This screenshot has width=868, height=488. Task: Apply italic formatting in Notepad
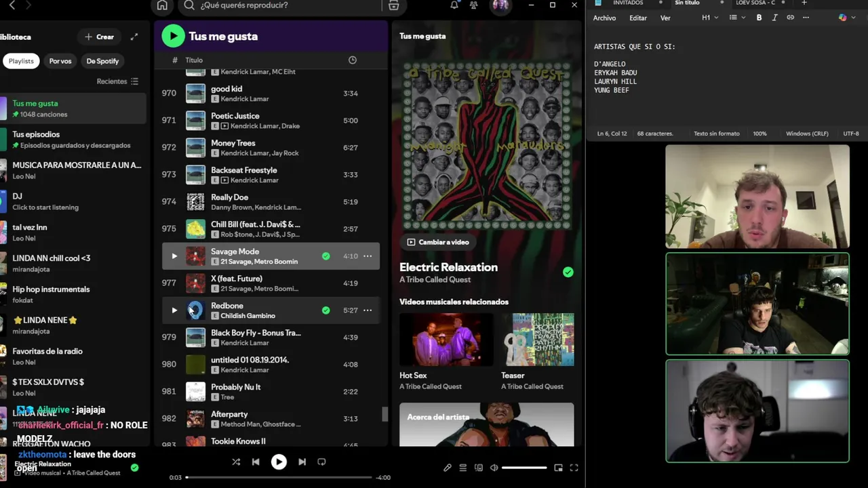coord(774,18)
